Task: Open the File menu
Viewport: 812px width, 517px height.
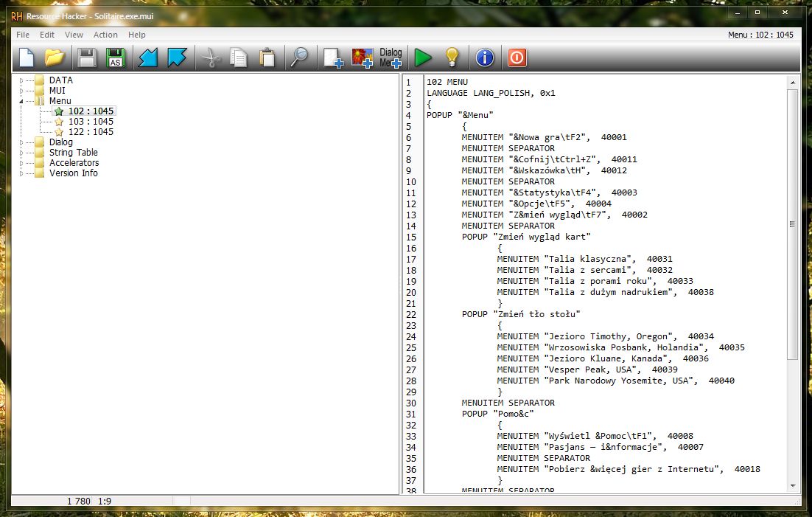Action: pos(23,35)
